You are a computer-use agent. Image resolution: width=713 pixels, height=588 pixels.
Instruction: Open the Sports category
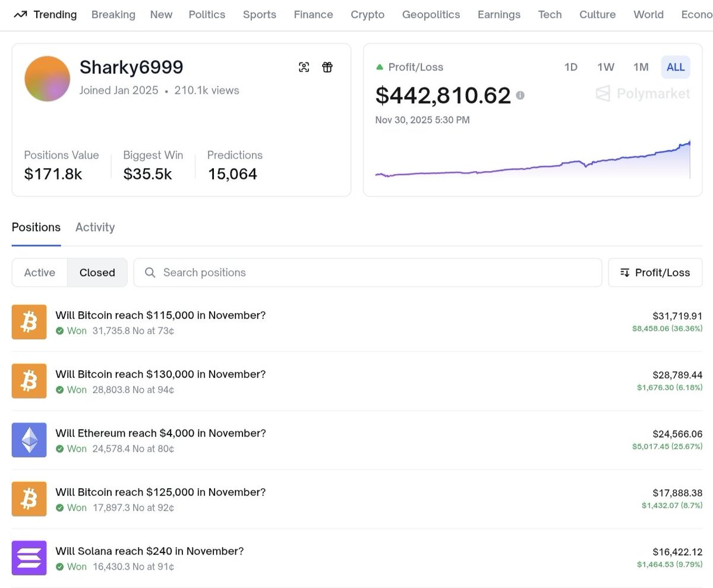point(260,14)
